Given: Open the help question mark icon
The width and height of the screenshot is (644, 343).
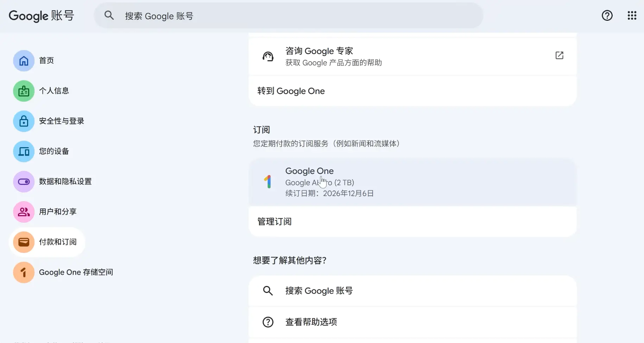Looking at the screenshot, I should (607, 15).
